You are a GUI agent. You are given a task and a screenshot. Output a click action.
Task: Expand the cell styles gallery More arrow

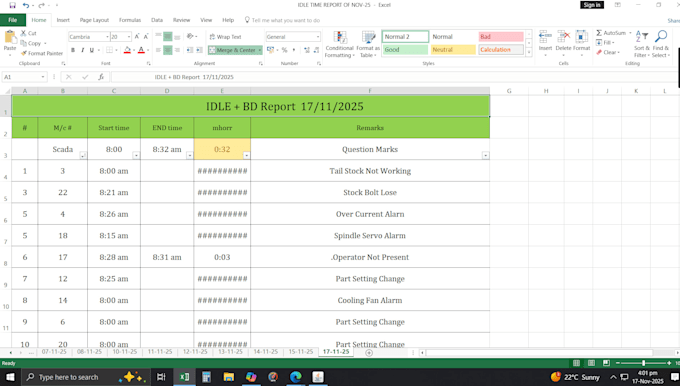point(529,52)
